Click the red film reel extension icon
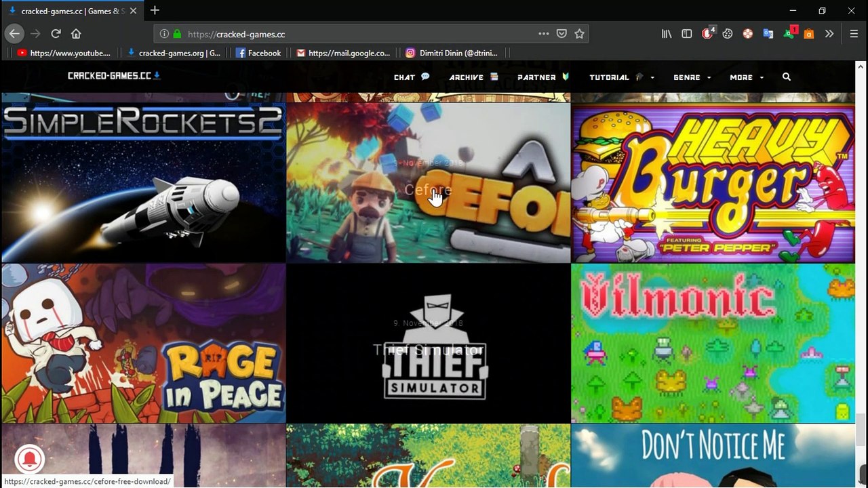Viewport: 868px width, 488px height. click(x=747, y=33)
